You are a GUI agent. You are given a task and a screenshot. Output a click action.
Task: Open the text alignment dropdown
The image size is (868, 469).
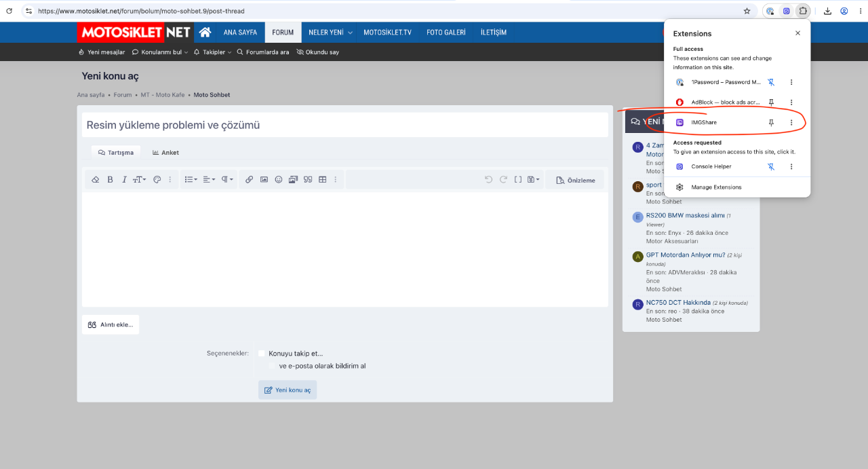click(209, 180)
